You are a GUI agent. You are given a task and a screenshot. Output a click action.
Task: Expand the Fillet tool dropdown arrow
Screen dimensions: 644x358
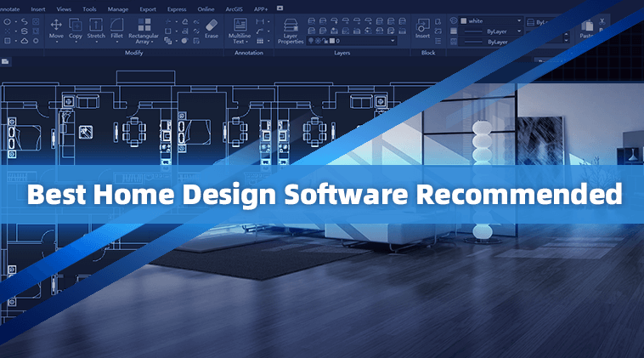117,42
